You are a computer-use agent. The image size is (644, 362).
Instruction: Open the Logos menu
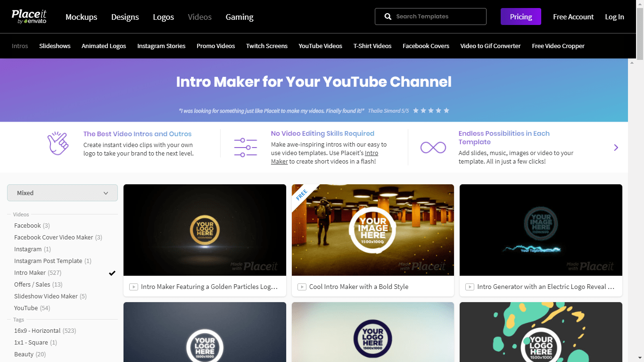click(x=164, y=17)
